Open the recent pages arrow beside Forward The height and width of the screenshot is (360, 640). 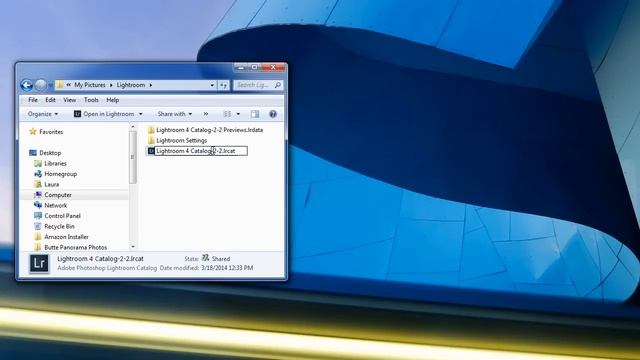51,85
